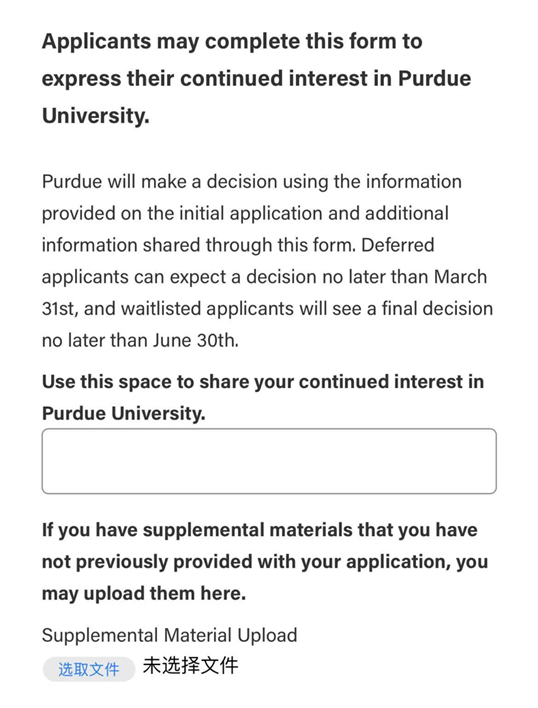Click the heading line 'express their continued interest in Purdue'
The width and height of the screenshot is (538, 708).
[x=256, y=79]
